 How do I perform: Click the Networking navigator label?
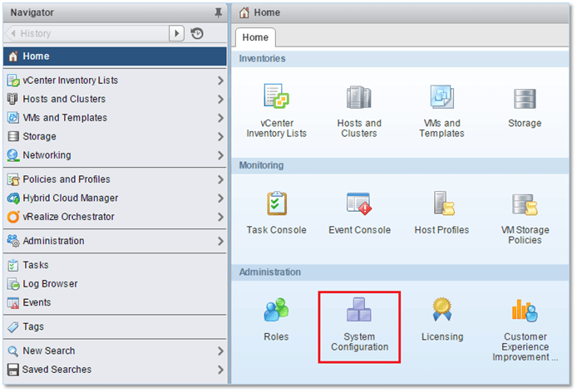click(47, 155)
